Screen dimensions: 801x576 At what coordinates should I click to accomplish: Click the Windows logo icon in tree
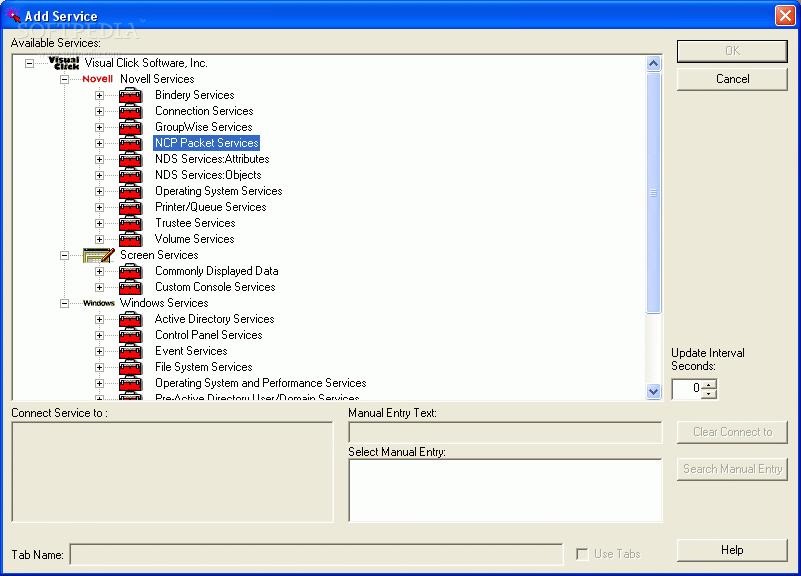click(x=99, y=303)
